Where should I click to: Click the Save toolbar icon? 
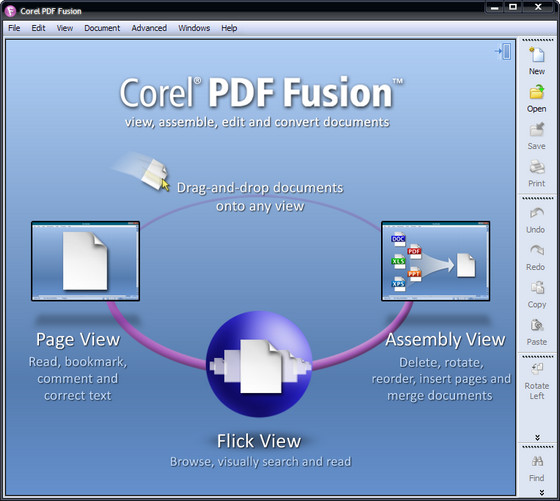(536, 130)
